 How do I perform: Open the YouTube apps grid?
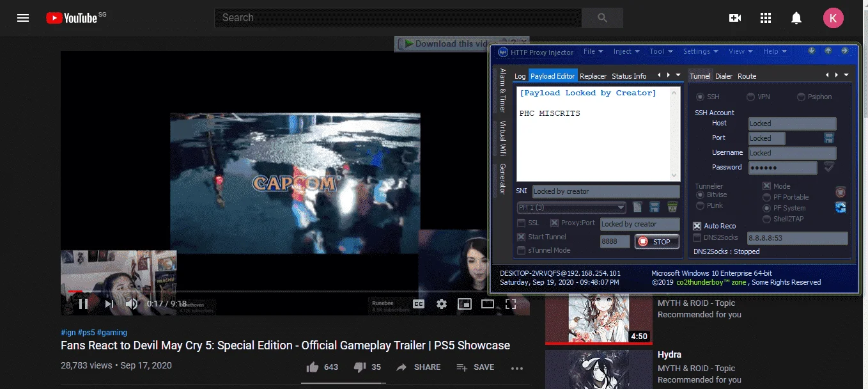pos(766,18)
